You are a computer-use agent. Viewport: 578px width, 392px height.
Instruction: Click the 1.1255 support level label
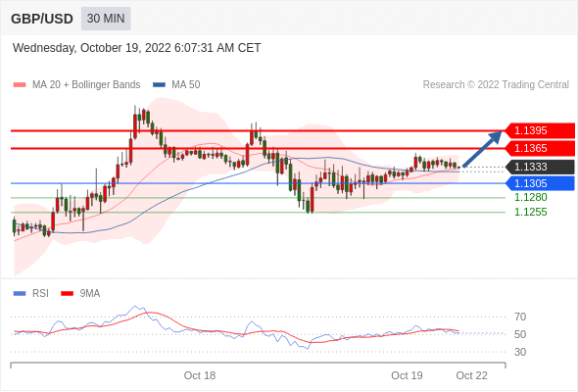click(x=530, y=212)
